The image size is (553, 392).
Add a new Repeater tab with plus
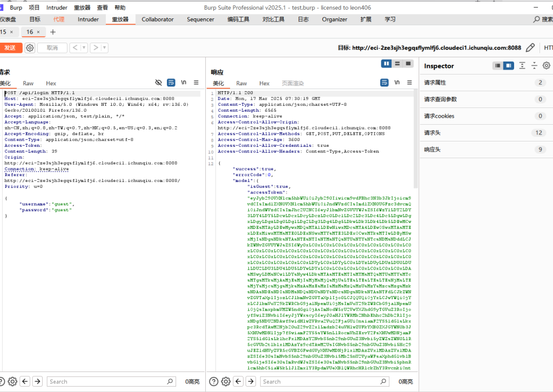pyautogui.click(x=53, y=32)
